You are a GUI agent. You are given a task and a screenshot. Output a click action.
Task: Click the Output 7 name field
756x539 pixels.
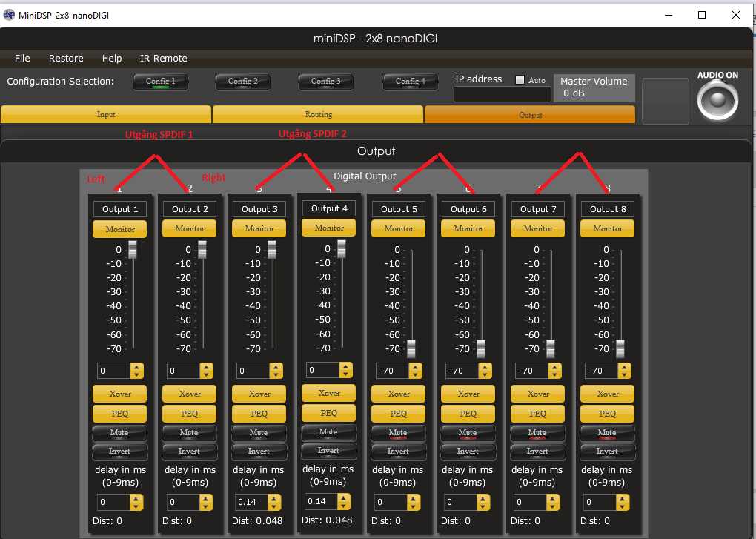(538, 209)
